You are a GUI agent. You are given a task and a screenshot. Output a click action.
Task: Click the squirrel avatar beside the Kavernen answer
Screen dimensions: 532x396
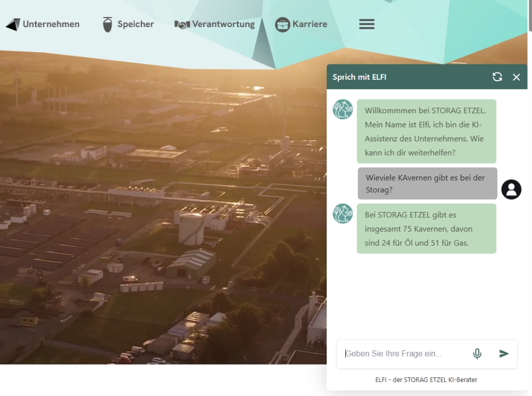pos(343,214)
